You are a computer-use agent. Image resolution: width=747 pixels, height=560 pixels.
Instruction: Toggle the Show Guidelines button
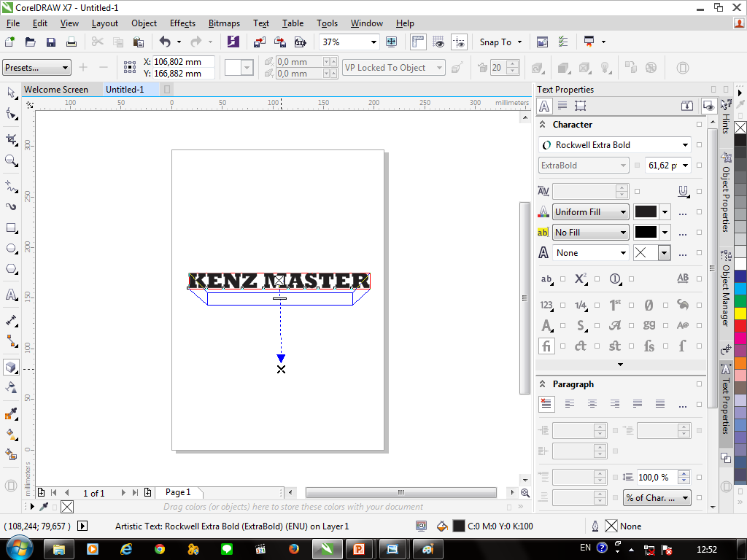click(x=459, y=42)
